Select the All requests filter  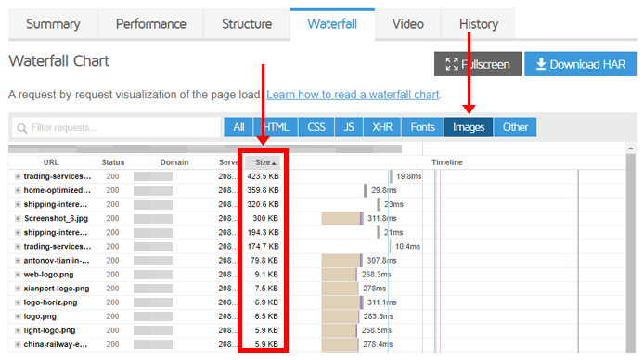coord(238,127)
